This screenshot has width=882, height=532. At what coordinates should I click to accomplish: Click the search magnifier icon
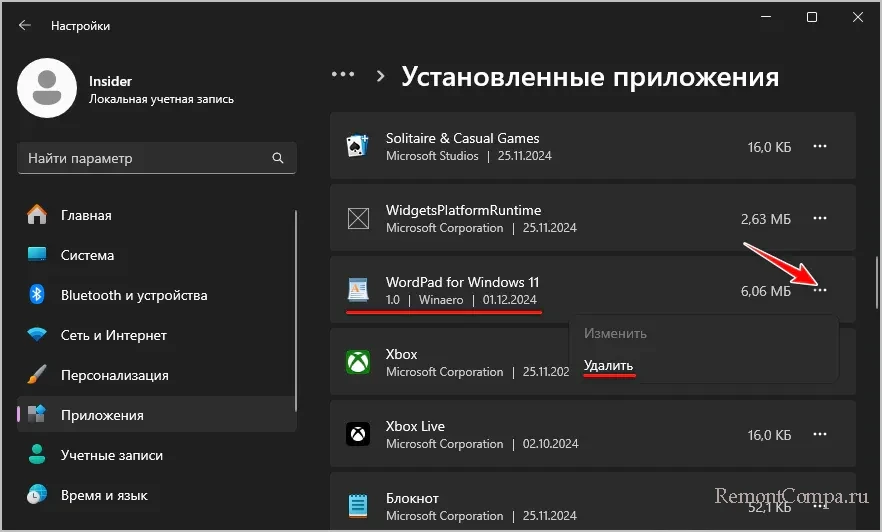click(278, 158)
